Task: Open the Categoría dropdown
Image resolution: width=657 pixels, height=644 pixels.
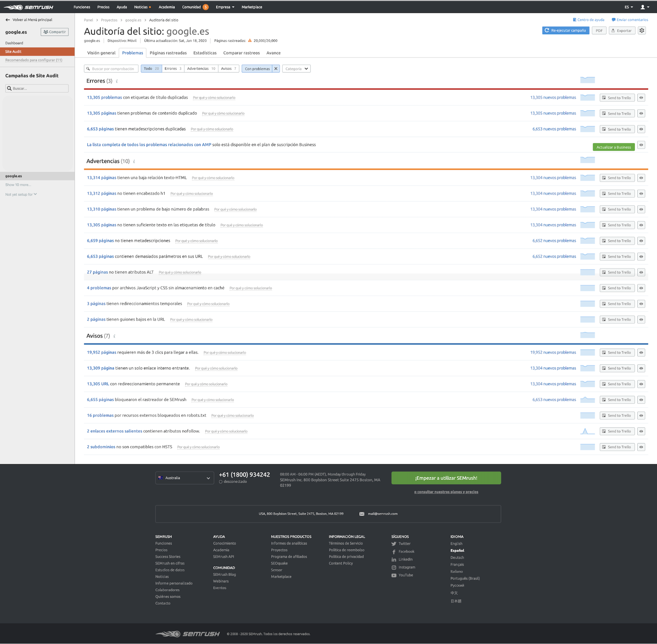Action: click(296, 69)
